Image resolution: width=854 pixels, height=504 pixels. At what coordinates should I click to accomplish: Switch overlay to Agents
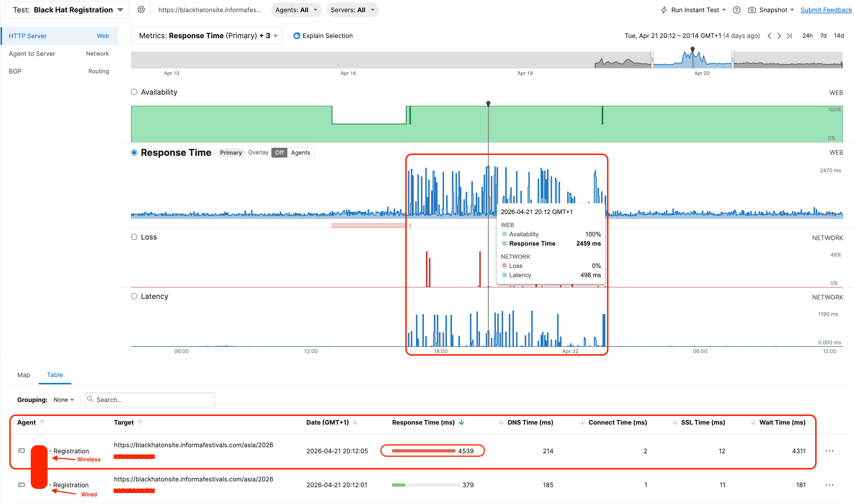pyautogui.click(x=300, y=152)
